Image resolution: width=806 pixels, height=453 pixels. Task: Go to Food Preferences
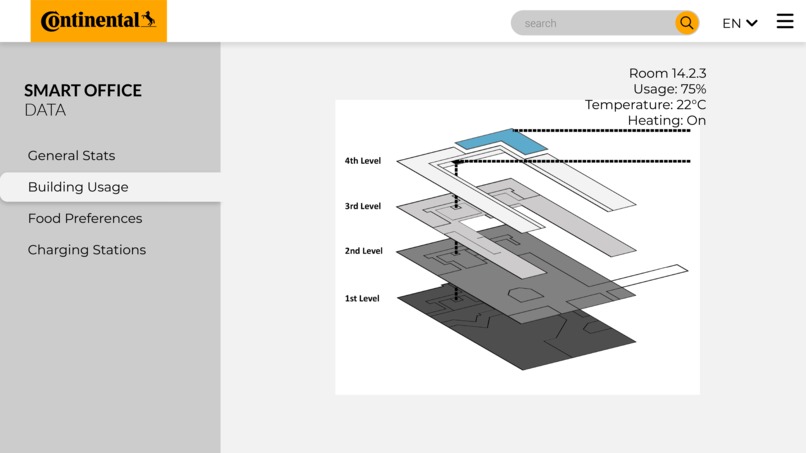85,218
